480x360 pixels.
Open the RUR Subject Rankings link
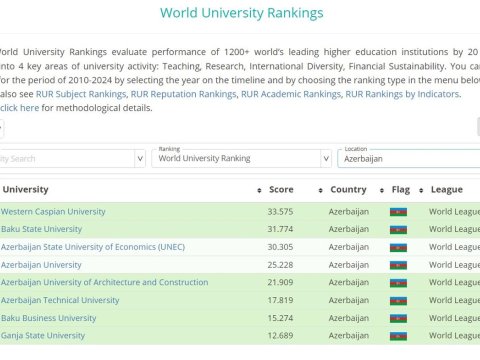pos(81,94)
